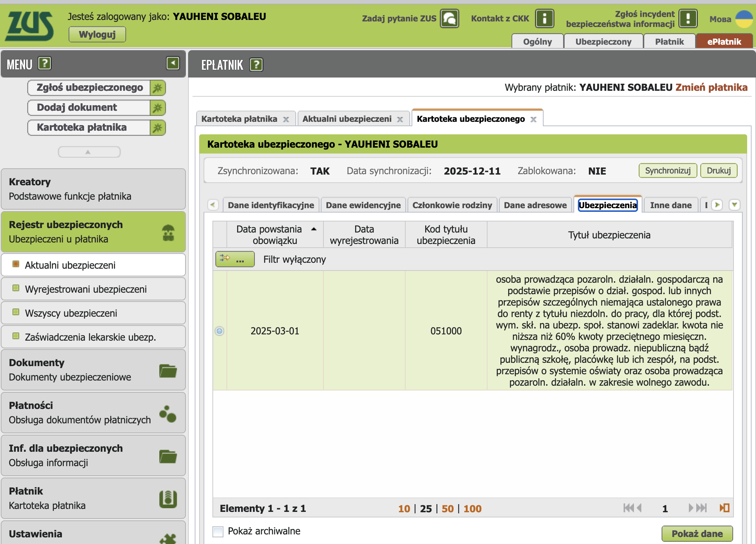Click the Zadaj pytanie ZUS chat icon
Image resolution: width=756 pixels, height=544 pixels.
coord(450,18)
